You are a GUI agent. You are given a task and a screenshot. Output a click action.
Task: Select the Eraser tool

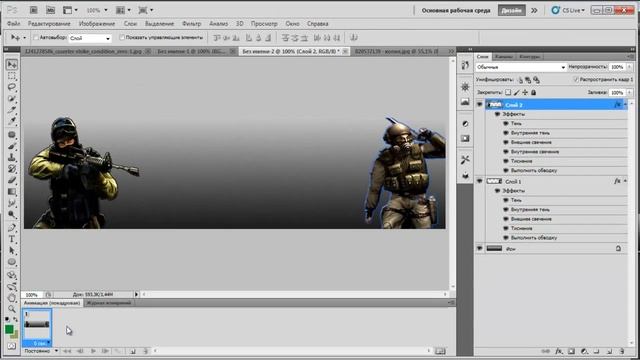(12, 180)
